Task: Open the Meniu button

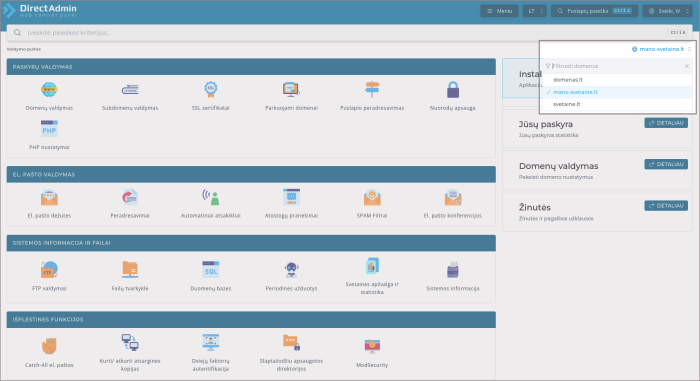Action: coord(499,11)
